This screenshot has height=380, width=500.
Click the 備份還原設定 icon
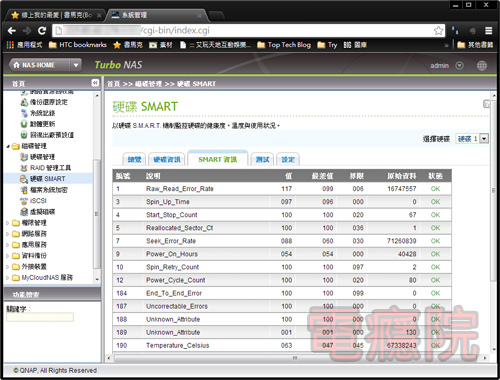[x=24, y=102]
